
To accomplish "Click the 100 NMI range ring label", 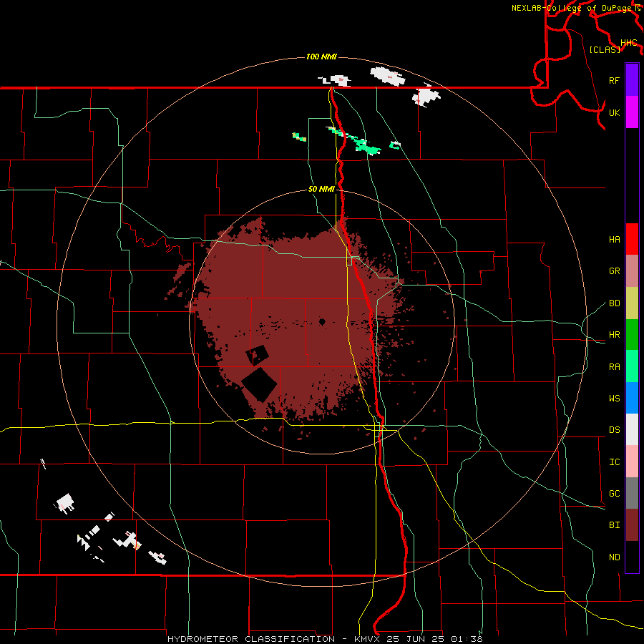I will tap(321, 57).
